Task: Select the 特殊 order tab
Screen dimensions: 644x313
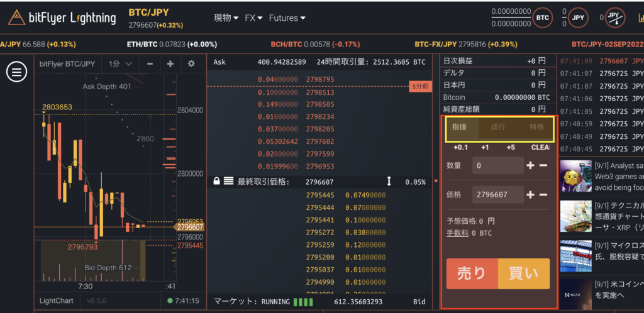Action: coord(536,127)
